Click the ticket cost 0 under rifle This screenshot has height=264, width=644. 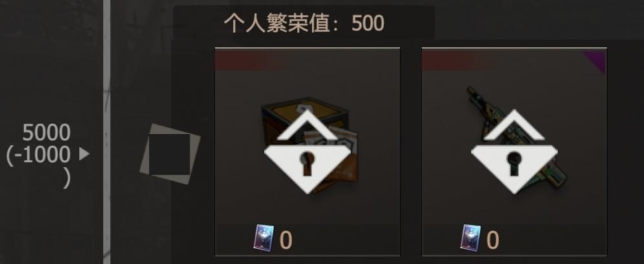[x=493, y=240]
